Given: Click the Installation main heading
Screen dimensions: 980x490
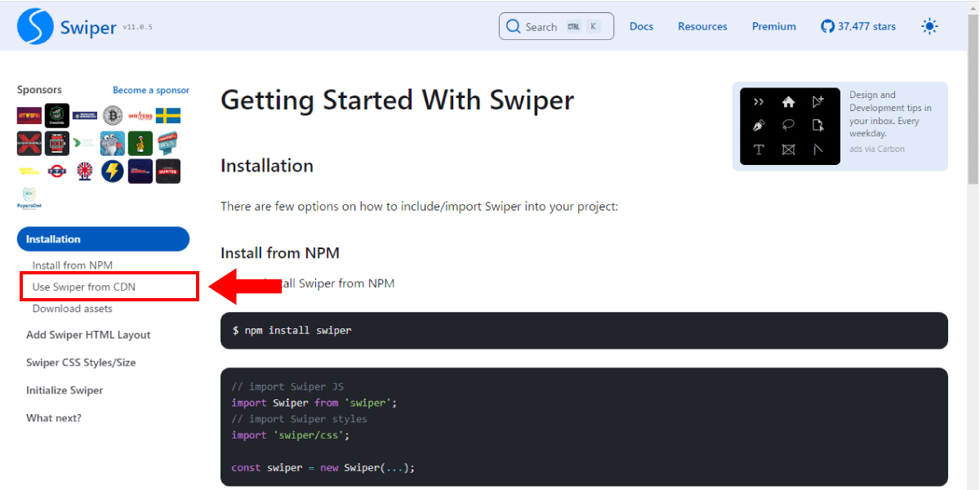Looking at the screenshot, I should [x=267, y=166].
